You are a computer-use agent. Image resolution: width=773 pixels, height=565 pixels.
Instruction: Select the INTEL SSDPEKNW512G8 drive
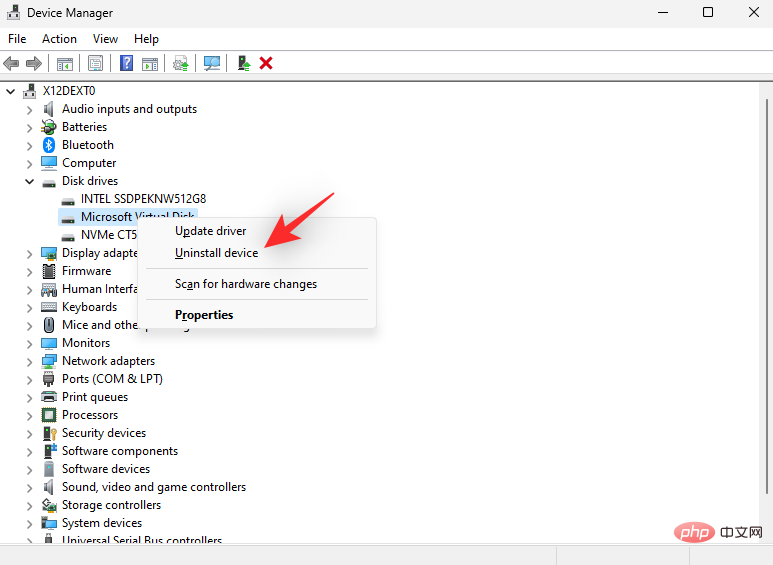(x=143, y=199)
